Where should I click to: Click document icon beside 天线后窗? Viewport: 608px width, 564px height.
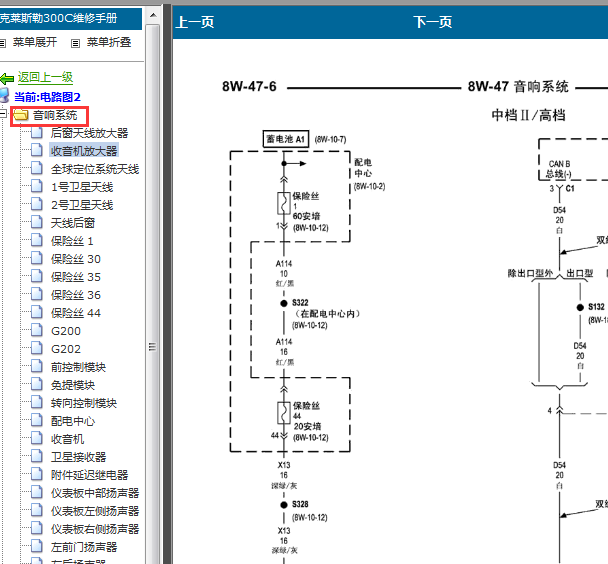[37, 222]
